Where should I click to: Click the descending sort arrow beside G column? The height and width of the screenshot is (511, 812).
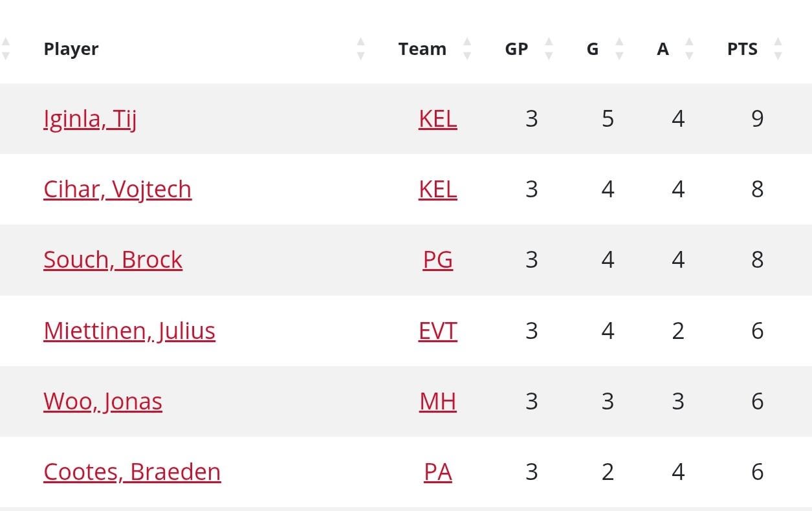tap(620, 55)
